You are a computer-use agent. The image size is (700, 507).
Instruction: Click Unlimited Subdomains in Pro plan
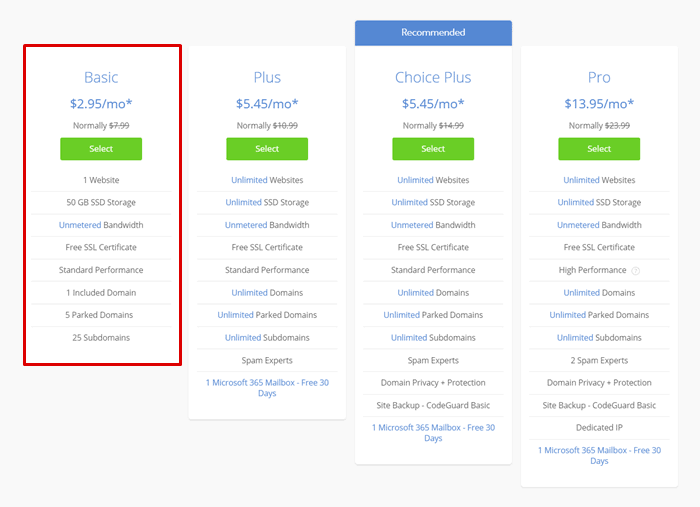pos(599,337)
